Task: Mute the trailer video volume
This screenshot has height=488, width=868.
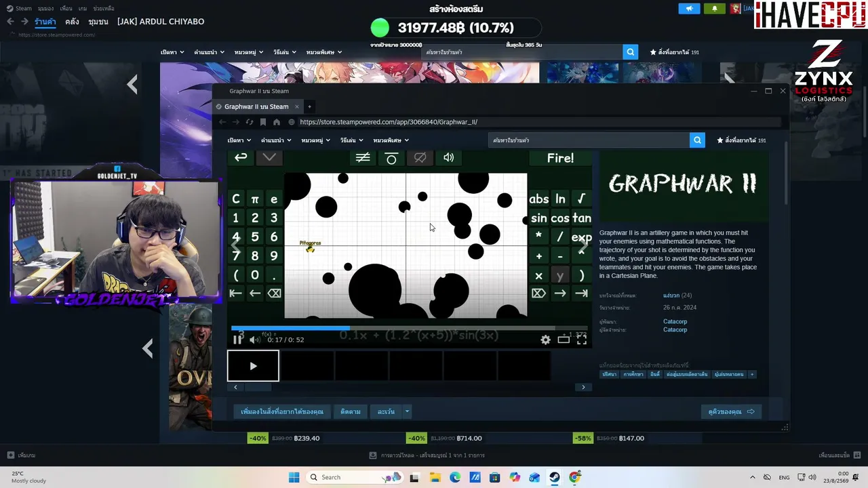Action: click(254, 340)
